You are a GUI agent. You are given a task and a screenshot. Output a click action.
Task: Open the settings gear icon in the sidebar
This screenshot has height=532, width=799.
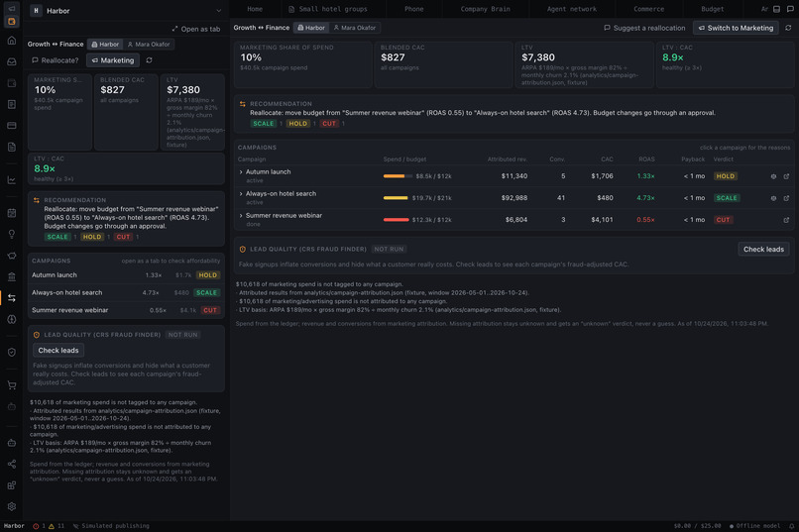11,506
